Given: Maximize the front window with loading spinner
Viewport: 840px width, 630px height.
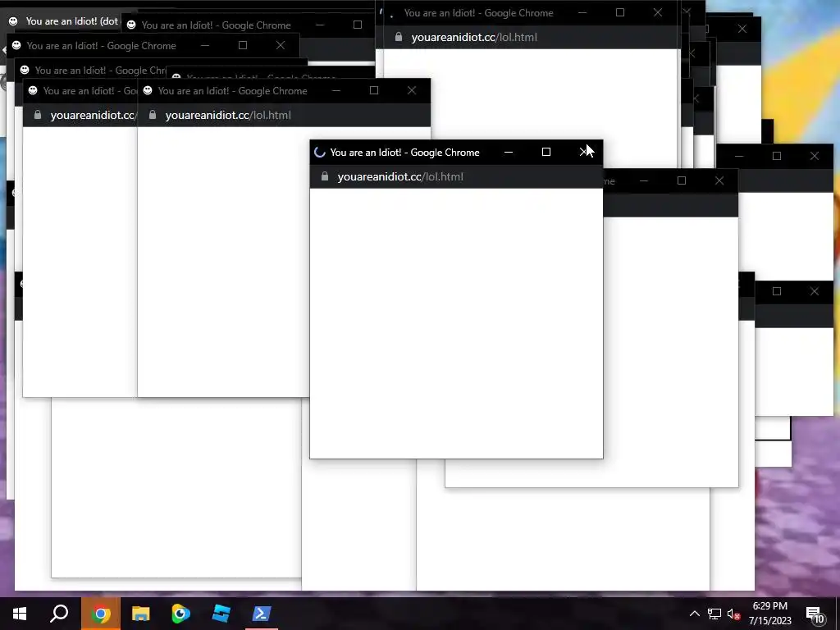Looking at the screenshot, I should click(546, 152).
